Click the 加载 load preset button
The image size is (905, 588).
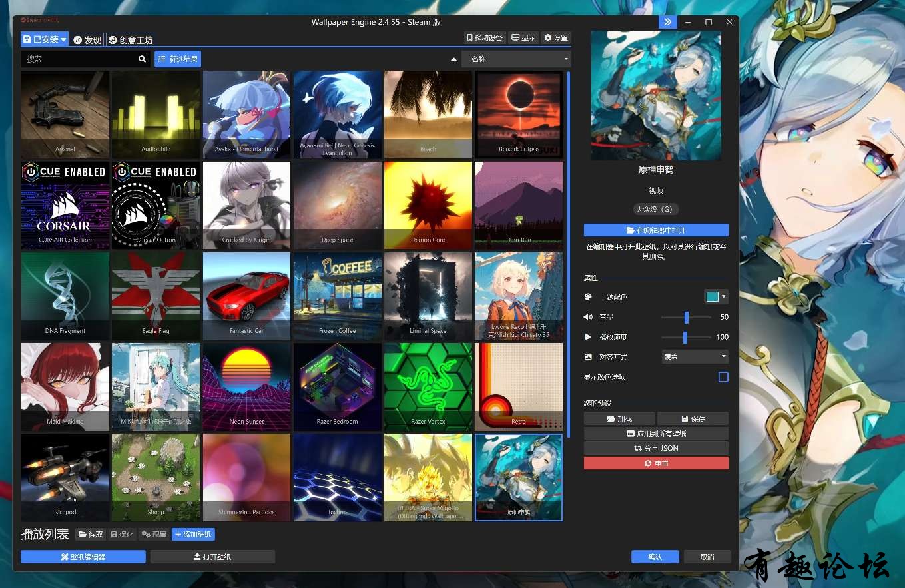coord(619,418)
